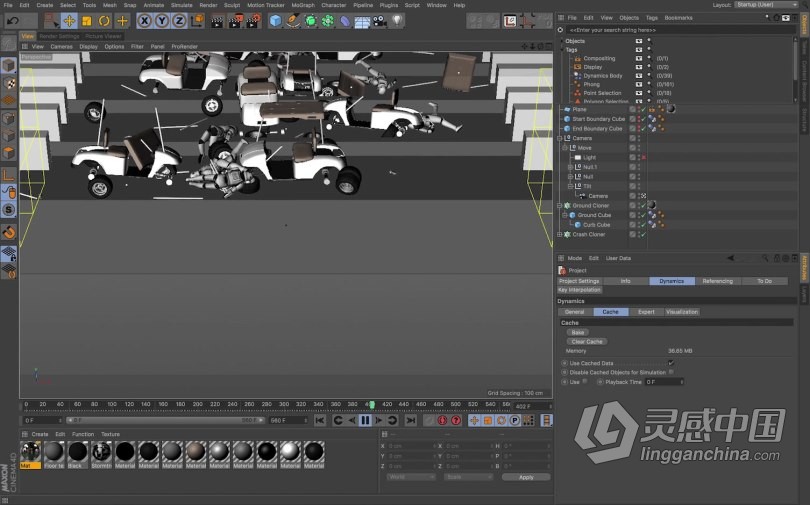Open Edit Render Settings gear clapperboard

click(253, 21)
